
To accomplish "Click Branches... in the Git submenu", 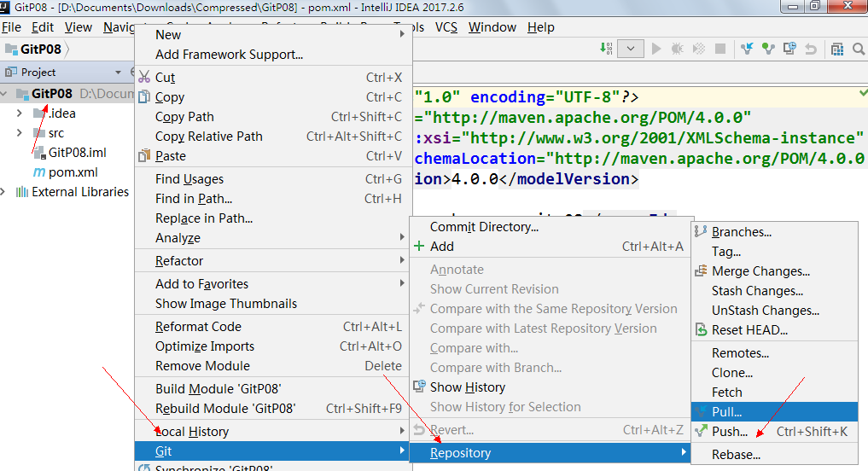I will pyautogui.click(x=741, y=232).
